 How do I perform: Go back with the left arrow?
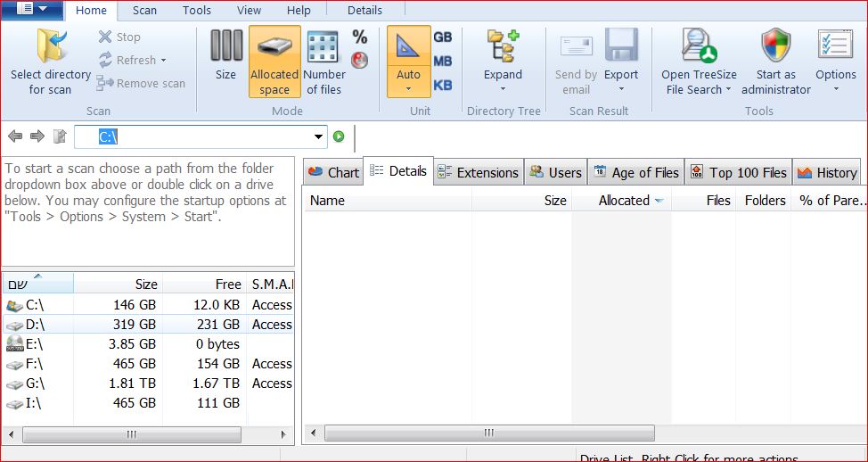15,136
